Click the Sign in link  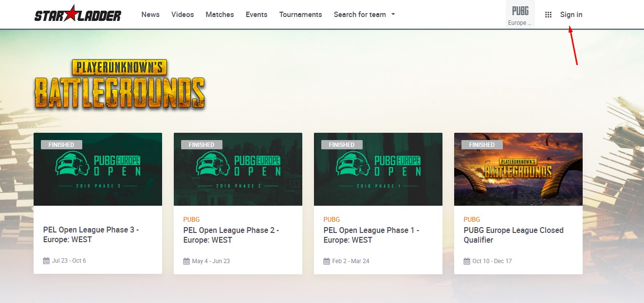tap(571, 15)
